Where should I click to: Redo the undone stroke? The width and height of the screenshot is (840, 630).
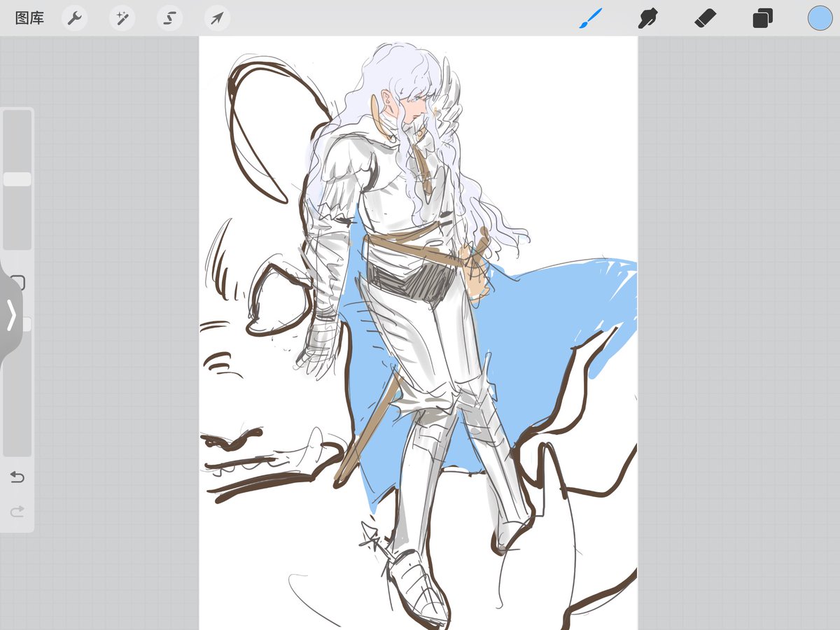pyautogui.click(x=17, y=512)
